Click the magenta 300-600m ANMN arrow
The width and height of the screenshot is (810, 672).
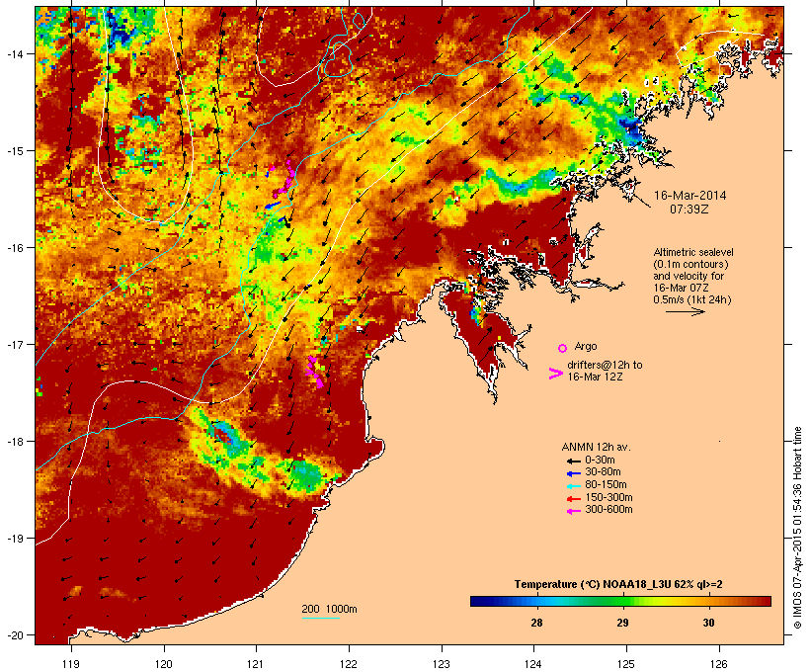573,511
